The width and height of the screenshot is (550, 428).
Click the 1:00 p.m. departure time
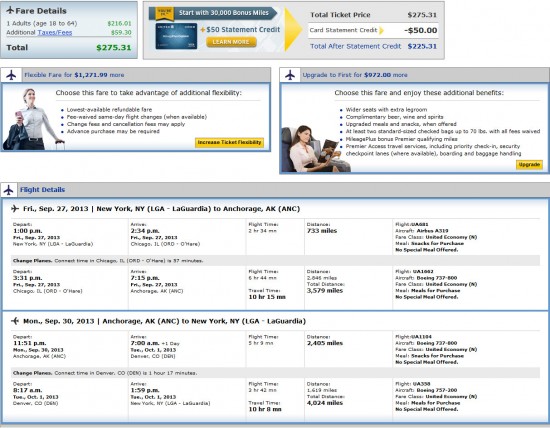[28, 231]
